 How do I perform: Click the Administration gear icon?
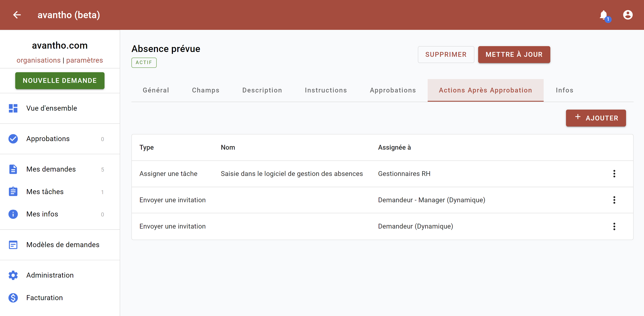(x=13, y=275)
